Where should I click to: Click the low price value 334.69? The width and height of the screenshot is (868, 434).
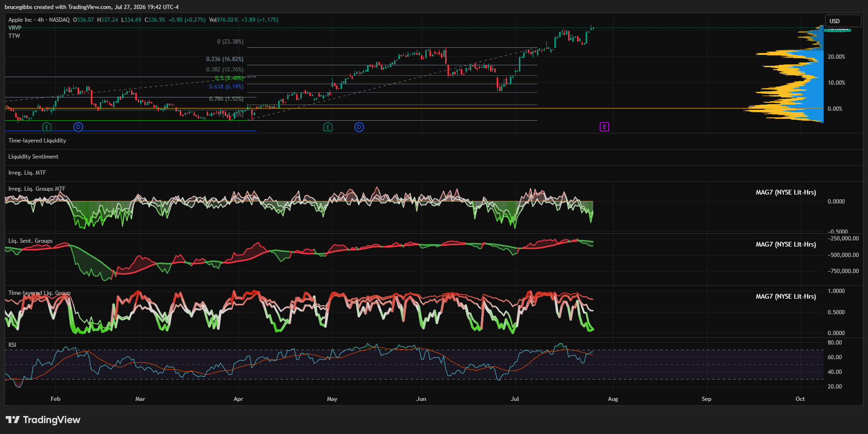click(132, 20)
